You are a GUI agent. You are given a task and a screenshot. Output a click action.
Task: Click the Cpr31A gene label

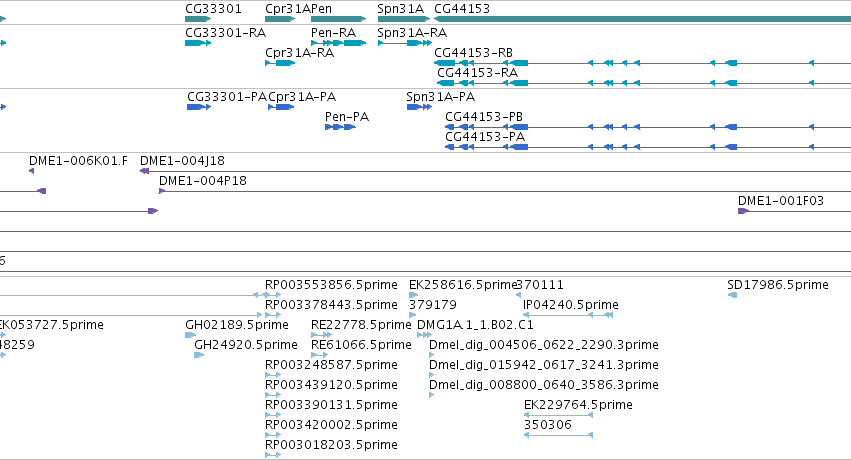[288, 9]
